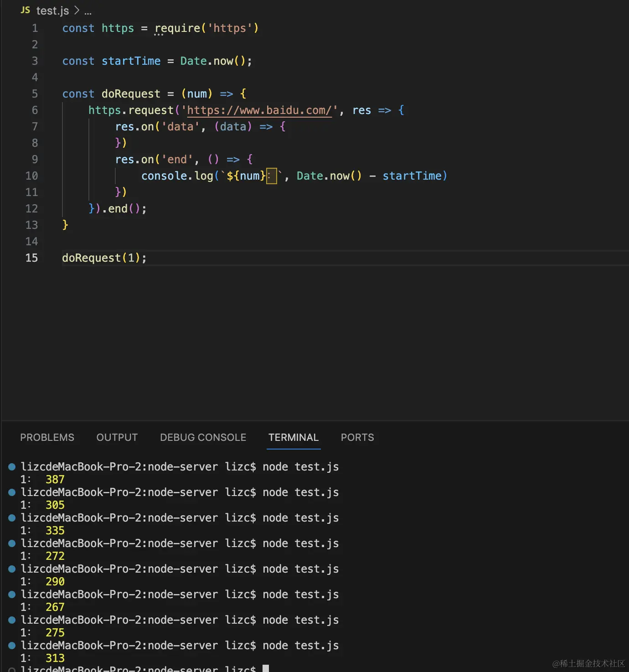Click command marker dot above output 272

pyautogui.click(x=12, y=543)
